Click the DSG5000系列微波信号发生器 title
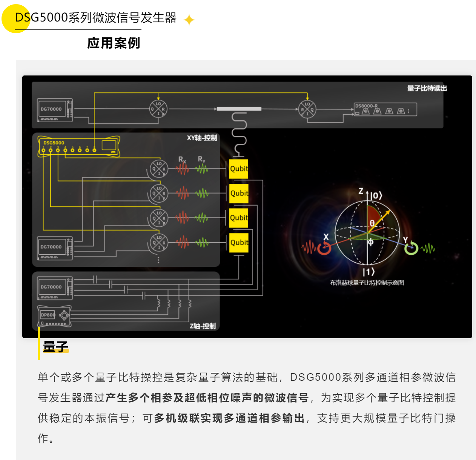The width and height of the screenshot is (476, 460). tap(96, 18)
